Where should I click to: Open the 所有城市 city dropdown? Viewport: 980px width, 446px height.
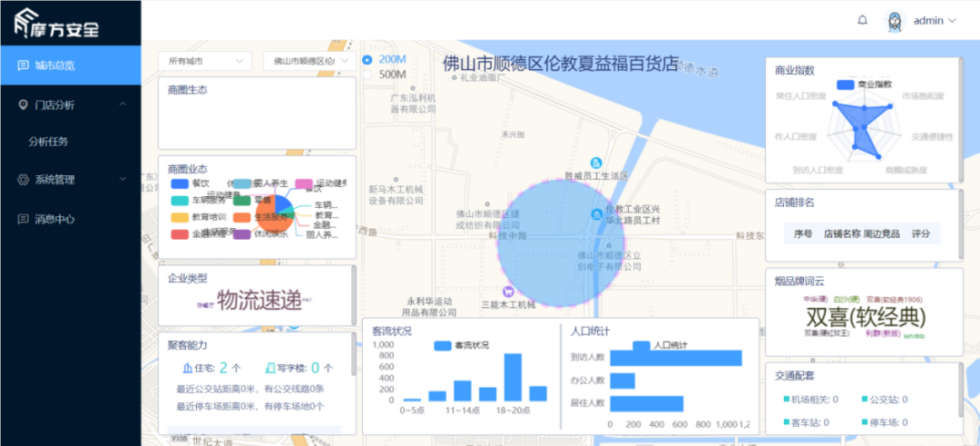coord(204,61)
